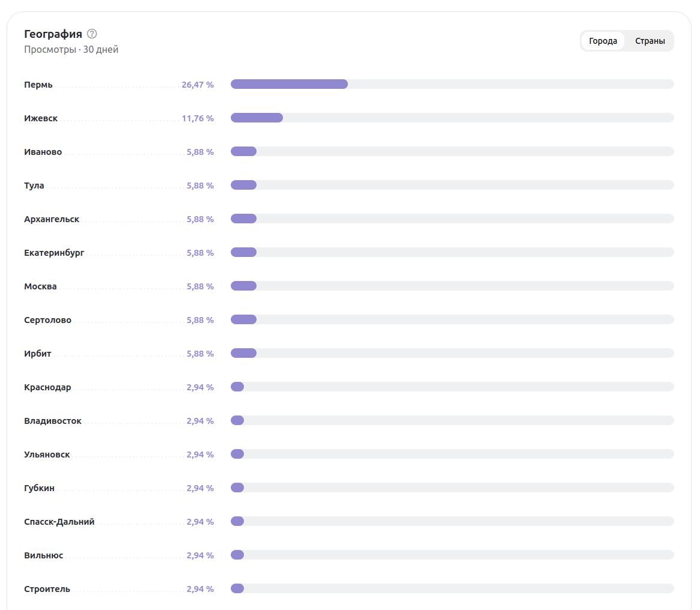700x610 pixels.
Task: Click the Вильнюс city label
Action: (x=44, y=555)
